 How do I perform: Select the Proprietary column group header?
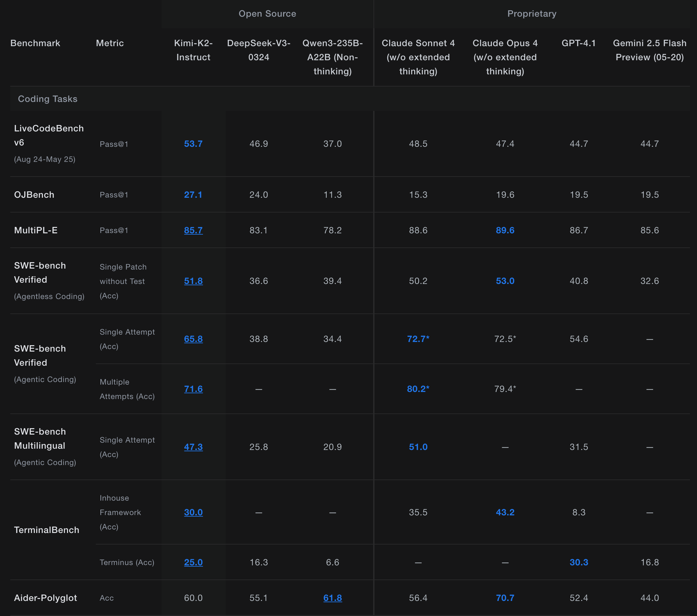click(531, 14)
